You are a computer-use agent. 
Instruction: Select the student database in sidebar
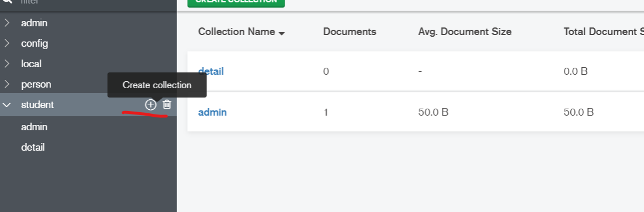point(37,105)
